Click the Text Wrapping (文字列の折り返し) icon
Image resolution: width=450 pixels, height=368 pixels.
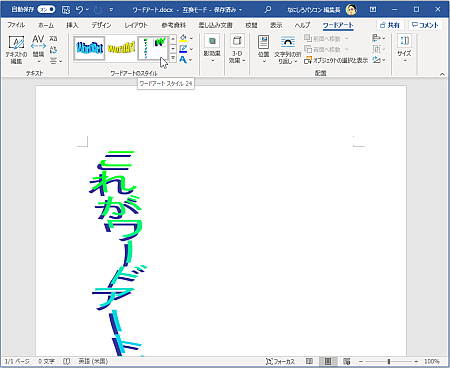coord(287,42)
